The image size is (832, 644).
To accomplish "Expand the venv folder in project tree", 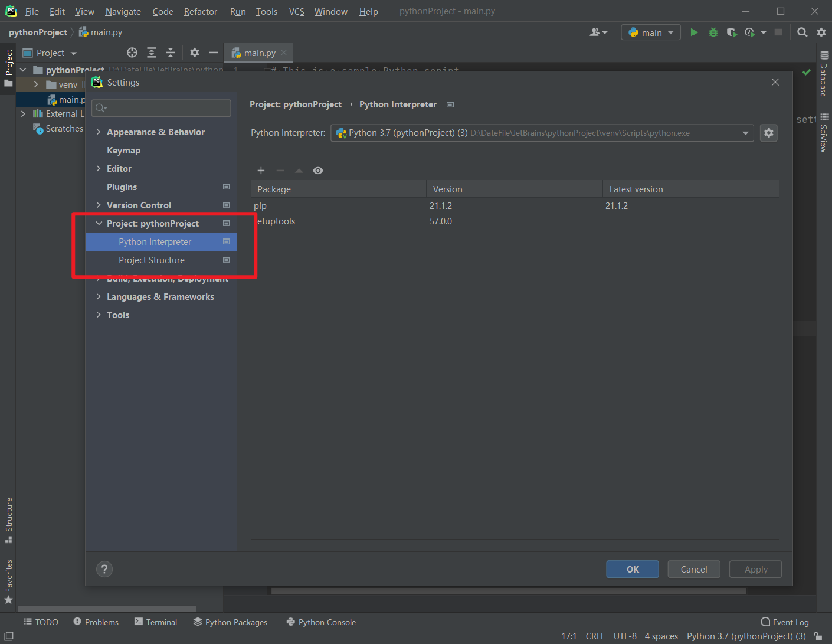I will tap(36, 85).
